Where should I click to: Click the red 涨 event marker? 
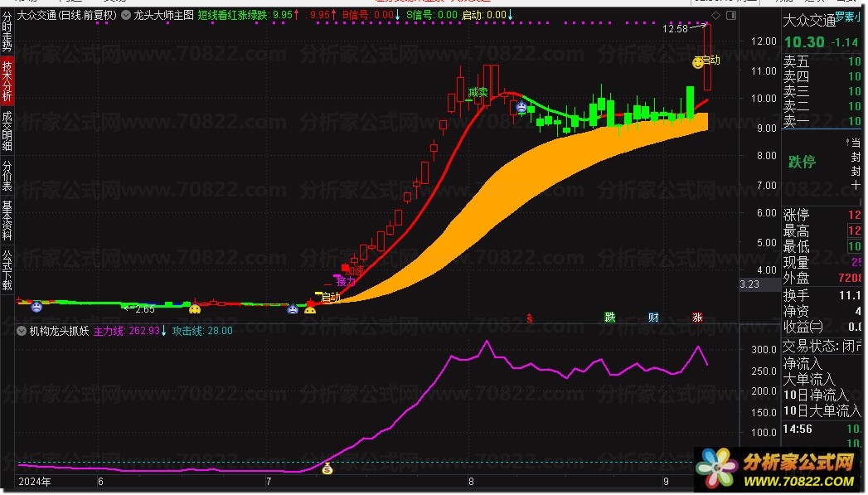tap(697, 318)
